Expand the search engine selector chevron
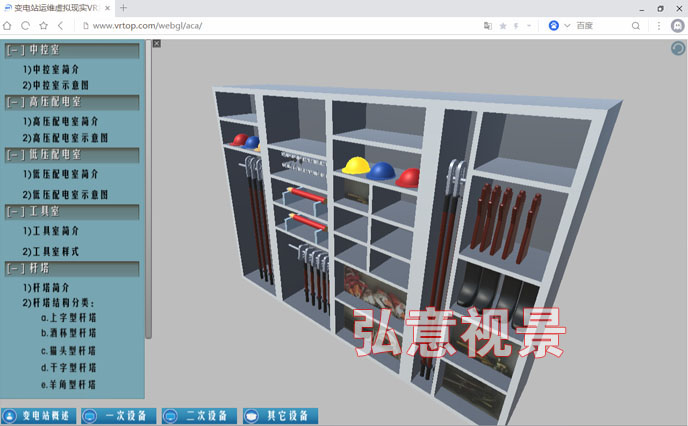688x426 pixels. (x=567, y=25)
